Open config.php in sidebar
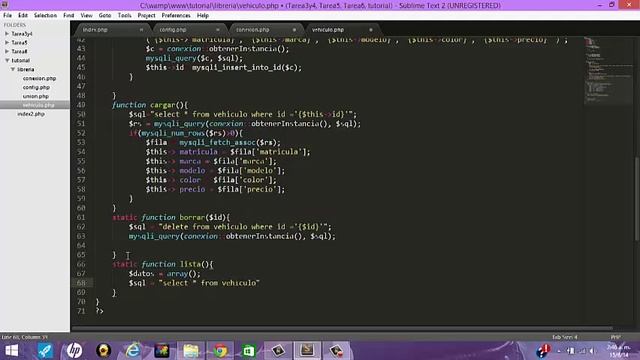The image size is (640, 360). tap(36, 87)
